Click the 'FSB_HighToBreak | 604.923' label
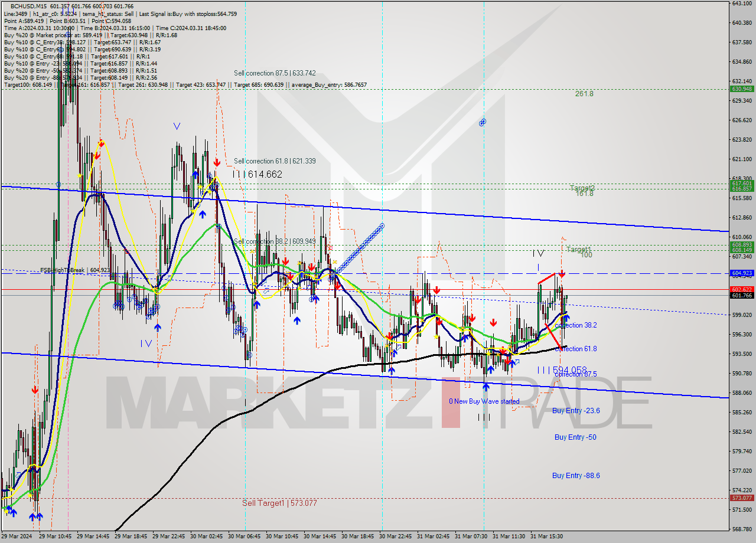Image resolution: width=756 pixels, height=543 pixels. click(75, 270)
